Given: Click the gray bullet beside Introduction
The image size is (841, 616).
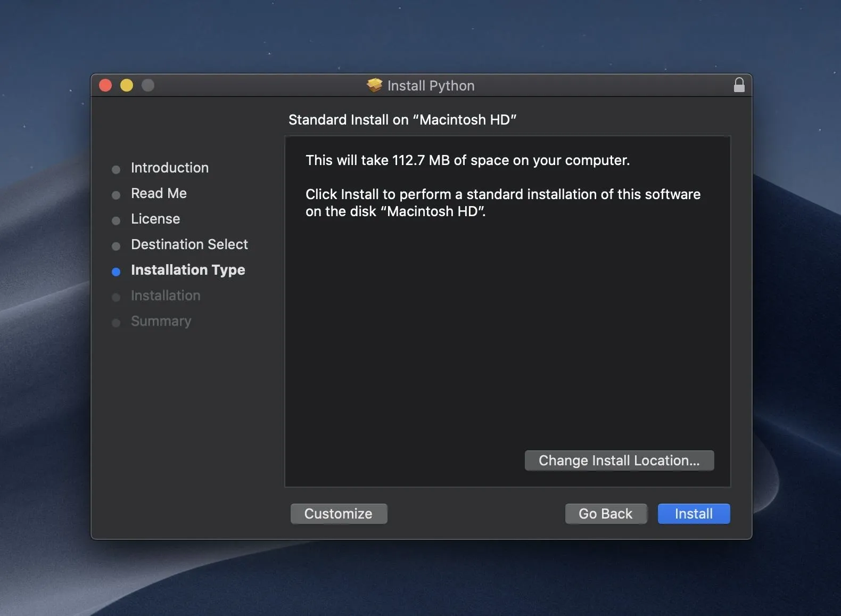Looking at the screenshot, I should click(116, 170).
